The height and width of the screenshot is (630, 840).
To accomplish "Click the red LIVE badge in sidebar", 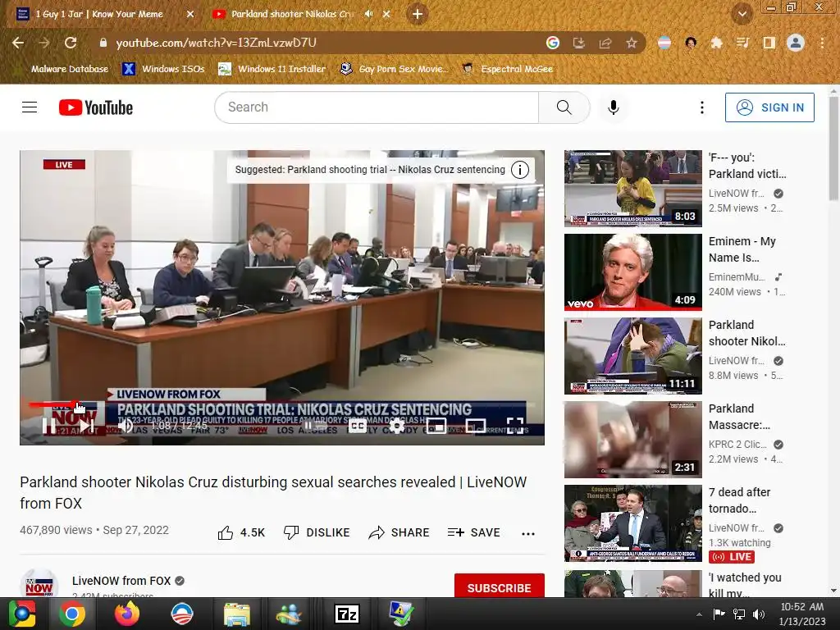I will pos(731,557).
